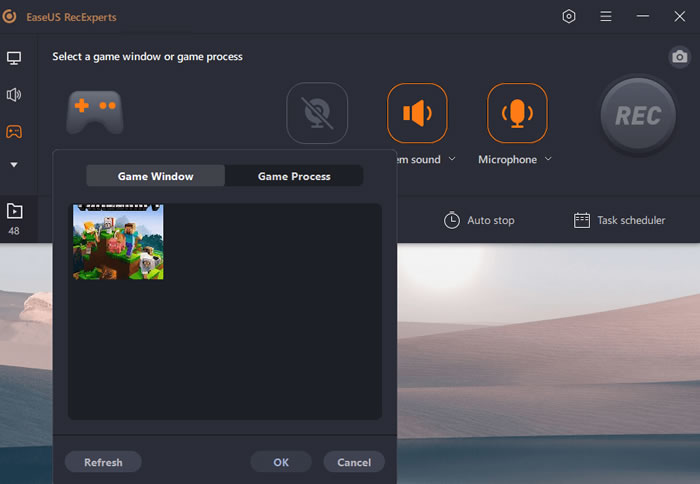Open settings via the hexagon gear icon
700x484 pixels.
pyautogui.click(x=568, y=17)
